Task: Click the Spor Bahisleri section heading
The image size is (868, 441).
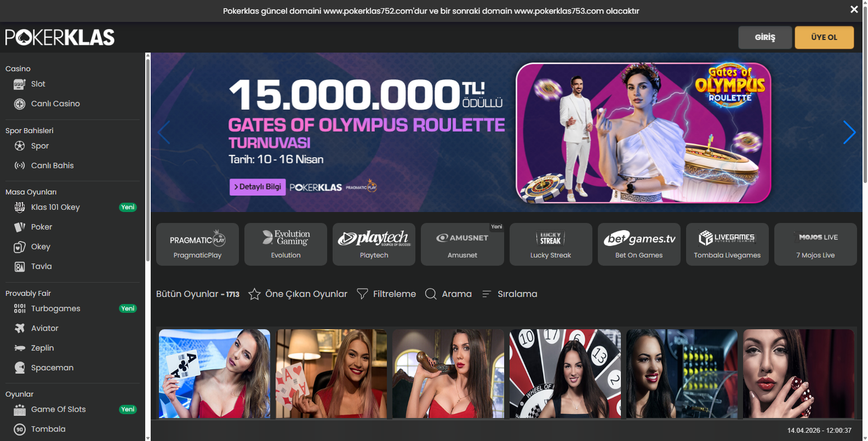Action: 30,130
